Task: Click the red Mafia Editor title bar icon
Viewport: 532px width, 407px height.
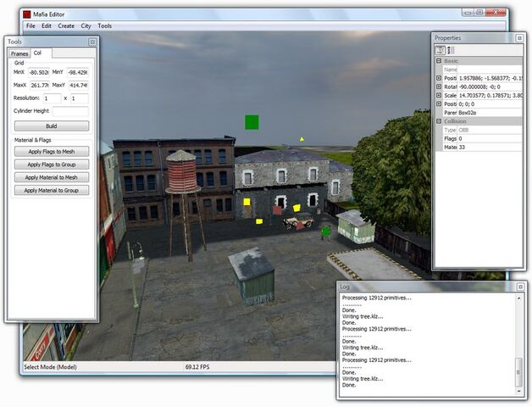Action: pyautogui.click(x=27, y=14)
